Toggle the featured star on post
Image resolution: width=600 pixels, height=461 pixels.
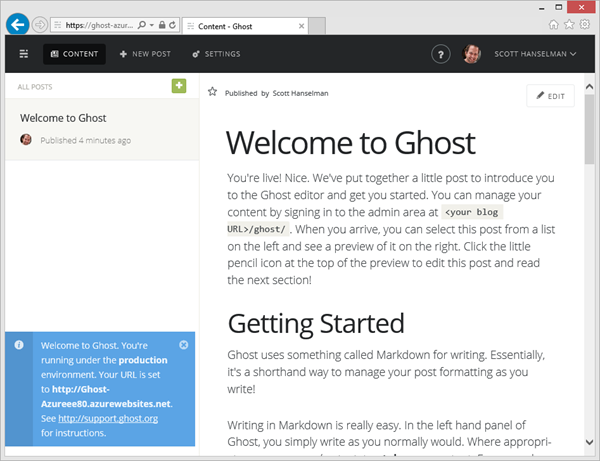pos(212,92)
